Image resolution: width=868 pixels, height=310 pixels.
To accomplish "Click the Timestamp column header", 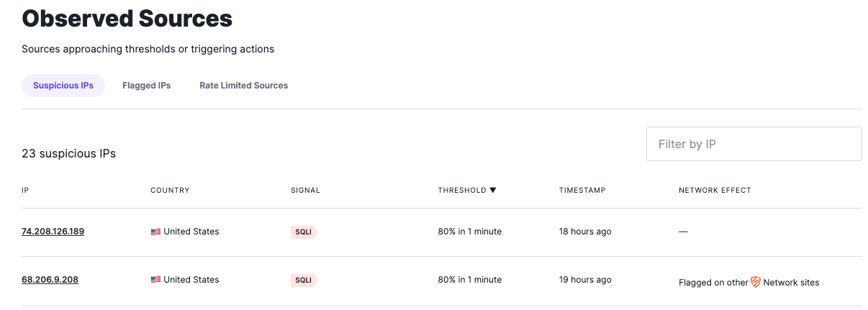I will pos(582,191).
